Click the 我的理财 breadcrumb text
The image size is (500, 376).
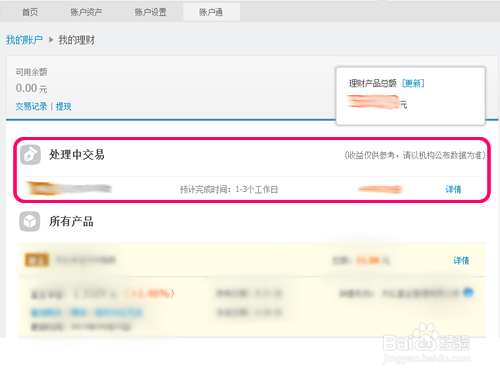click(x=77, y=40)
